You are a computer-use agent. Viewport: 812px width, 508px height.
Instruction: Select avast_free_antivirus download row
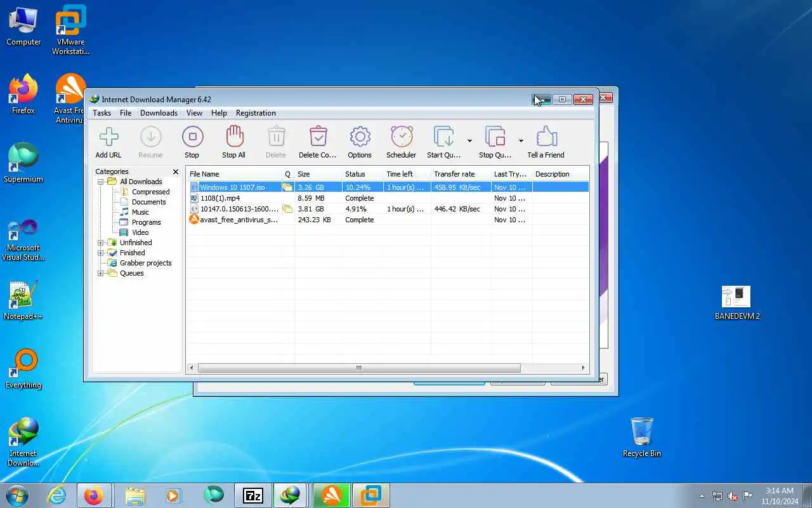pyautogui.click(x=388, y=220)
